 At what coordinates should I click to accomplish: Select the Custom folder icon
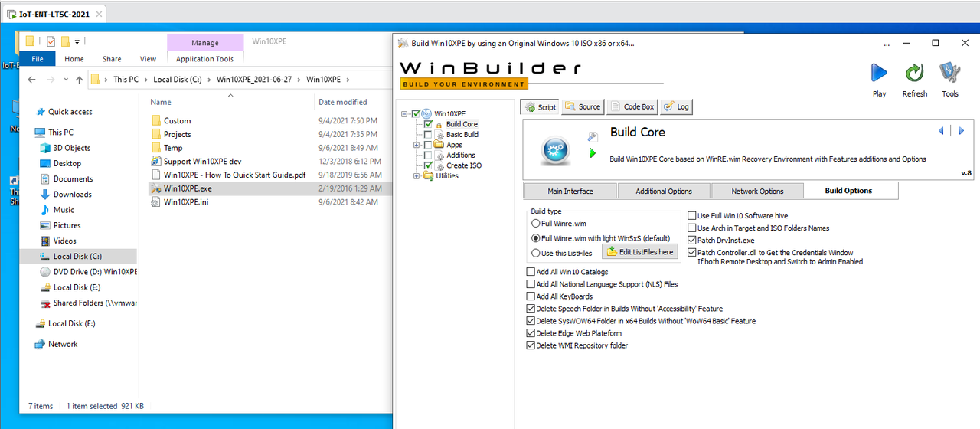click(x=156, y=120)
